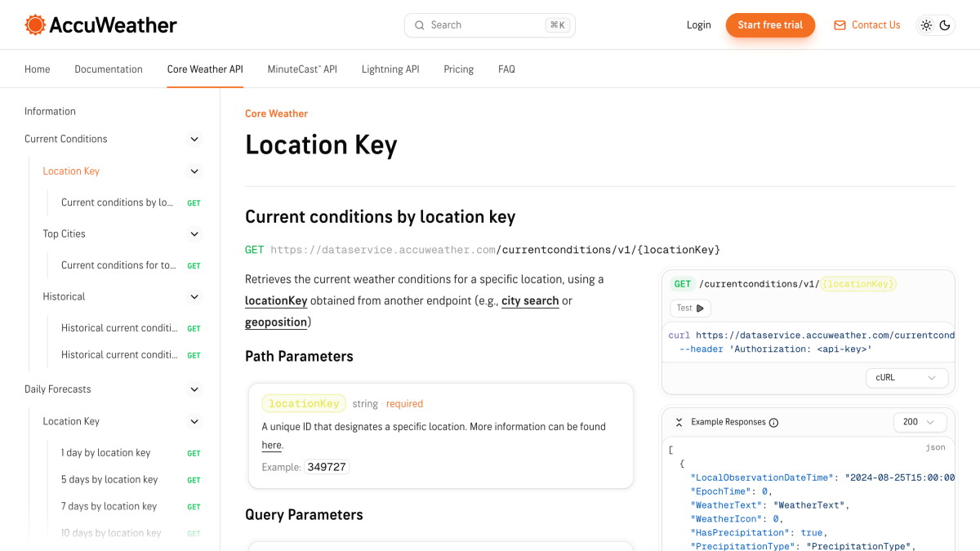Click the Test request button
The height and width of the screenshot is (551, 980).
(691, 309)
